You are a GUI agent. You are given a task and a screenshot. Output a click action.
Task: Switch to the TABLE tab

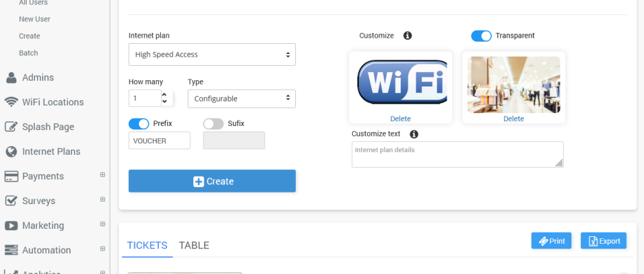click(x=194, y=246)
